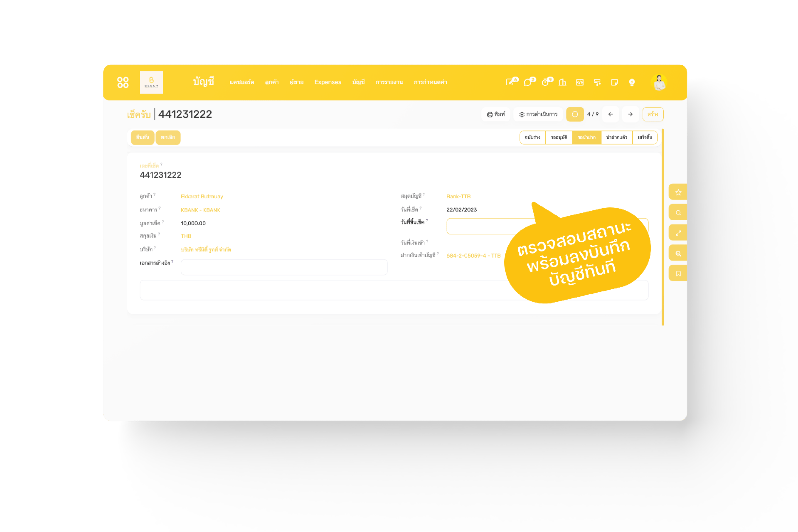This screenshot has width=798, height=532.
Task: Open deposit account link 684-2-05059-4 - TTB
Action: point(473,256)
